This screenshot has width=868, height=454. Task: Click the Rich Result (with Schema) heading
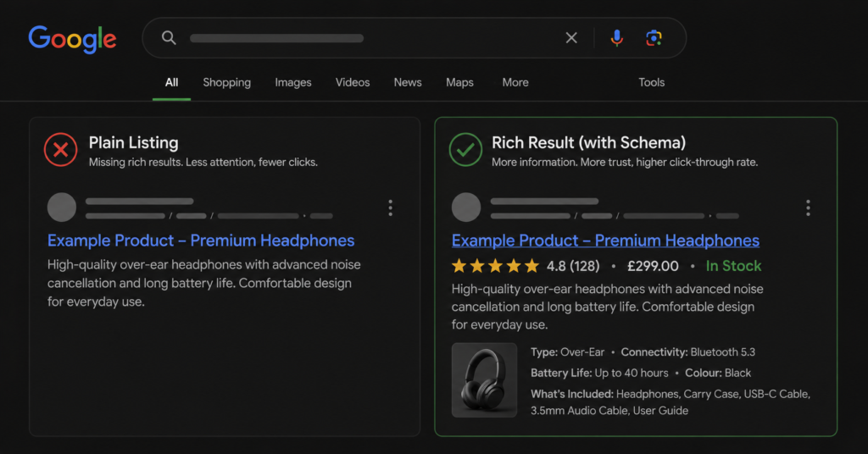(x=589, y=142)
